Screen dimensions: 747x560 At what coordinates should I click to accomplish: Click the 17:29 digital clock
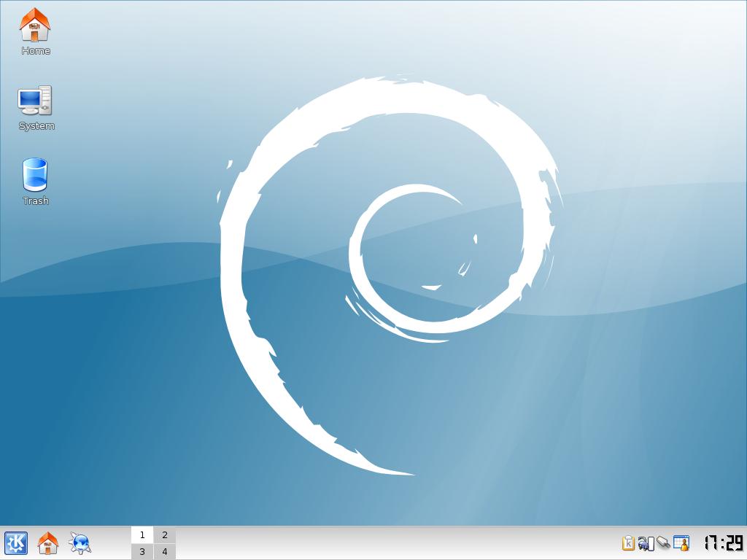click(723, 543)
